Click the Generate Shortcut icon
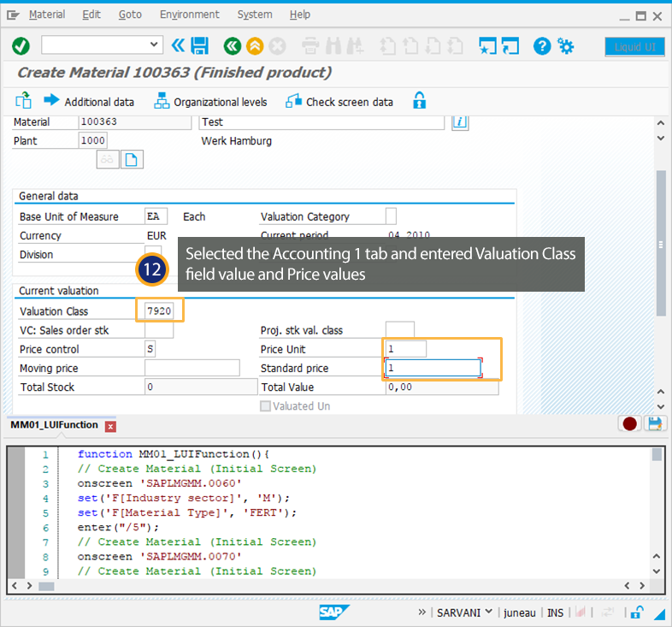 click(x=510, y=46)
